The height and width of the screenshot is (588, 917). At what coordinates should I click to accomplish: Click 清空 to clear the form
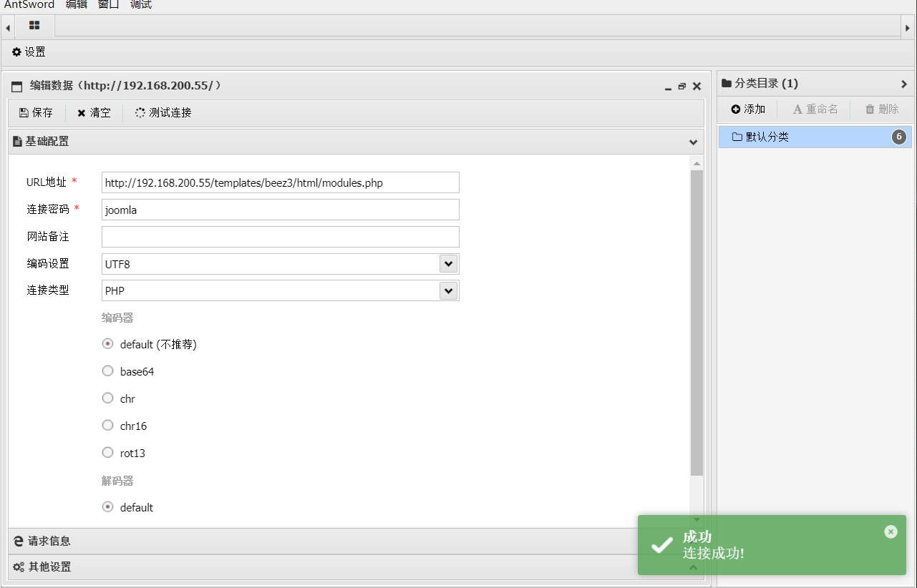coord(94,112)
